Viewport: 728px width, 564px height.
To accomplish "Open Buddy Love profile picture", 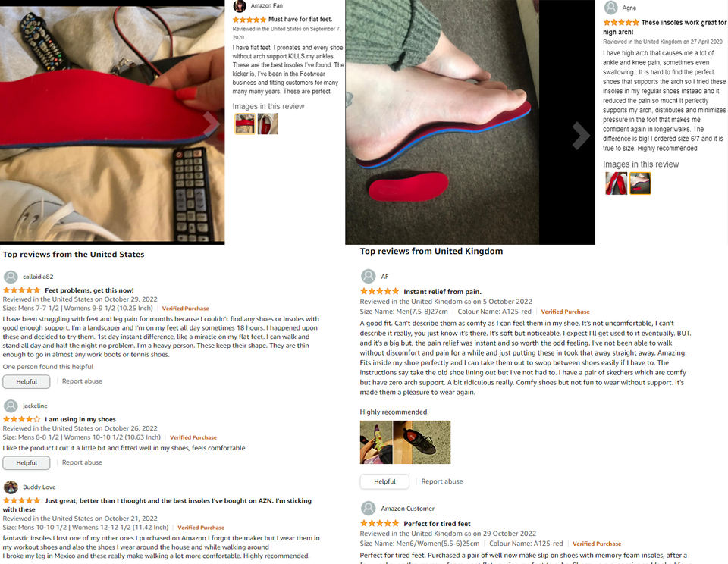I will [11, 487].
